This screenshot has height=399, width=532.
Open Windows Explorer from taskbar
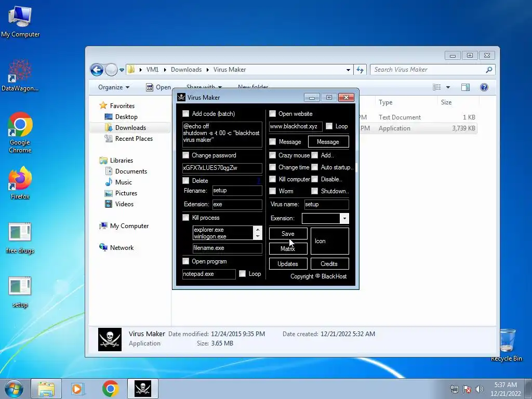pos(46,389)
